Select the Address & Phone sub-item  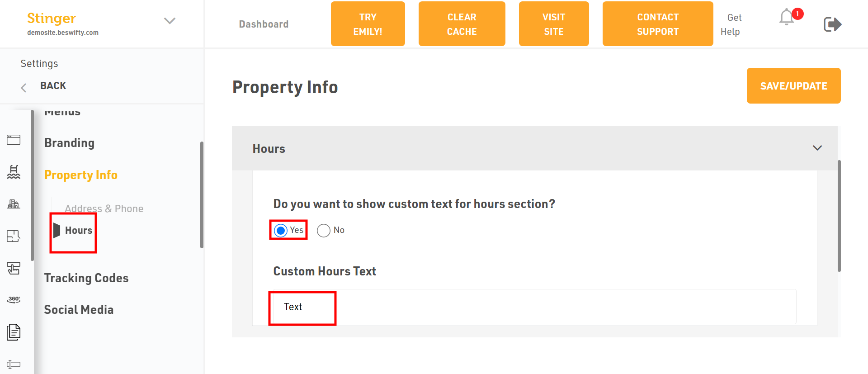pyautogui.click(x=104, y=208)
